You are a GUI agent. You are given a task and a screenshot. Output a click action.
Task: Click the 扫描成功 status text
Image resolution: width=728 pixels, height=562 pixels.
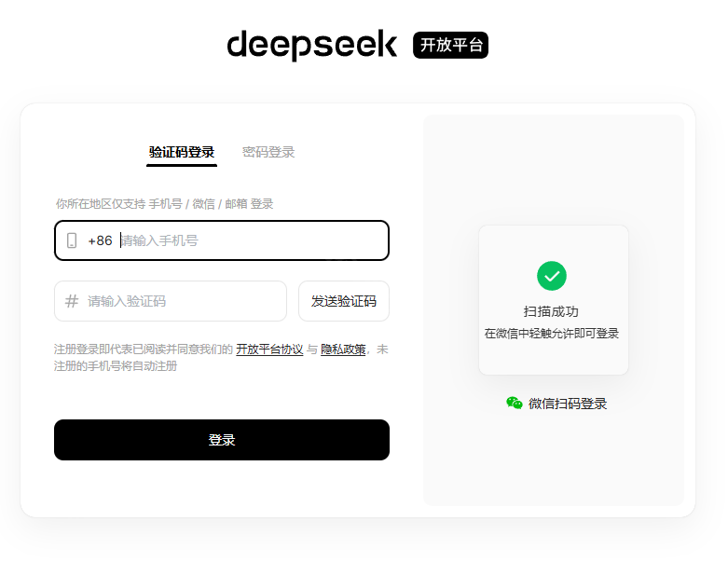click(x=551, y=311)
